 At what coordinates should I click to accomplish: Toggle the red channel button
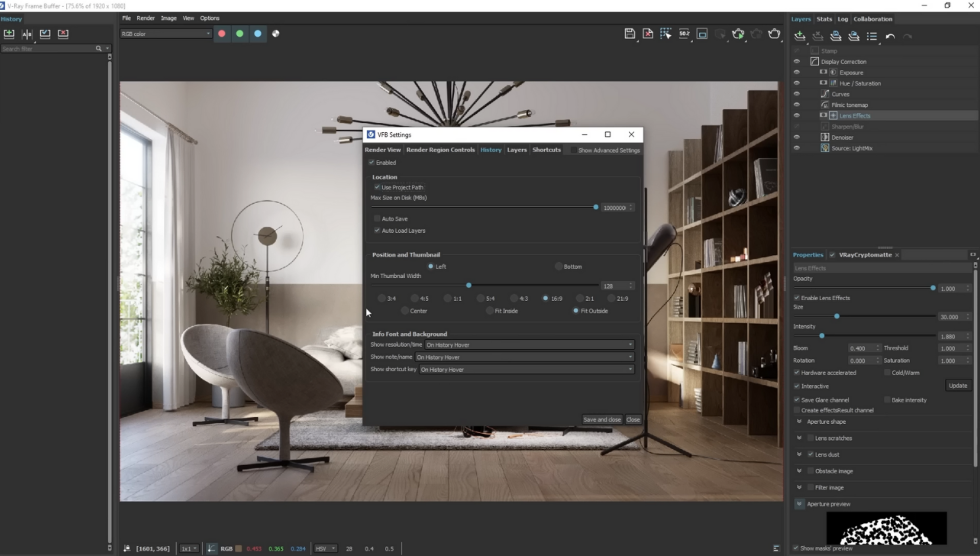(222, 34)
